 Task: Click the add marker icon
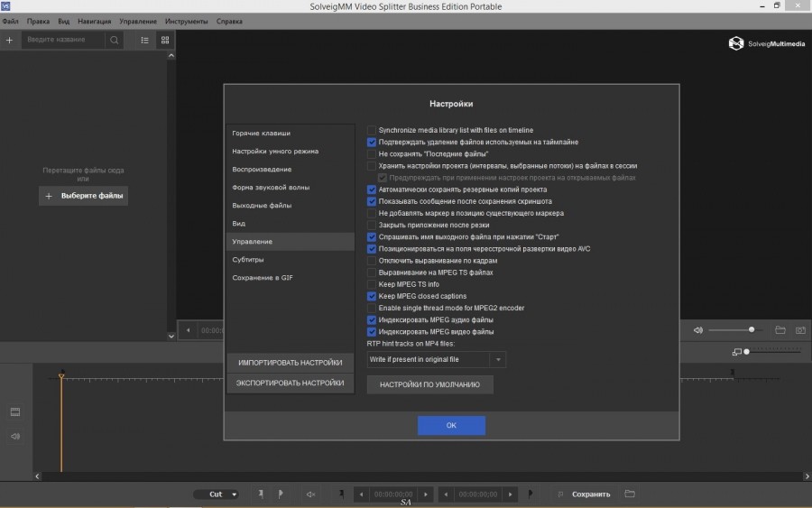[x=261, y=494]
